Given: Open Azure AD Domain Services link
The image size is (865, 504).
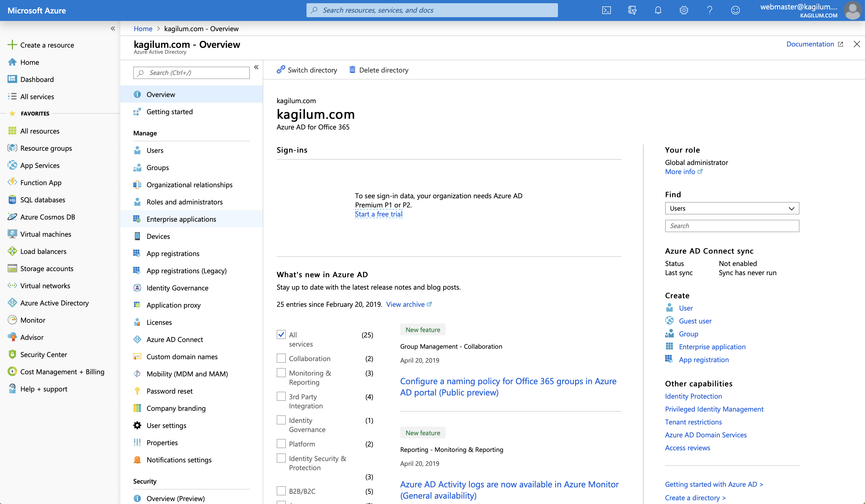Looking at the screenshot, I should (706, 435).
